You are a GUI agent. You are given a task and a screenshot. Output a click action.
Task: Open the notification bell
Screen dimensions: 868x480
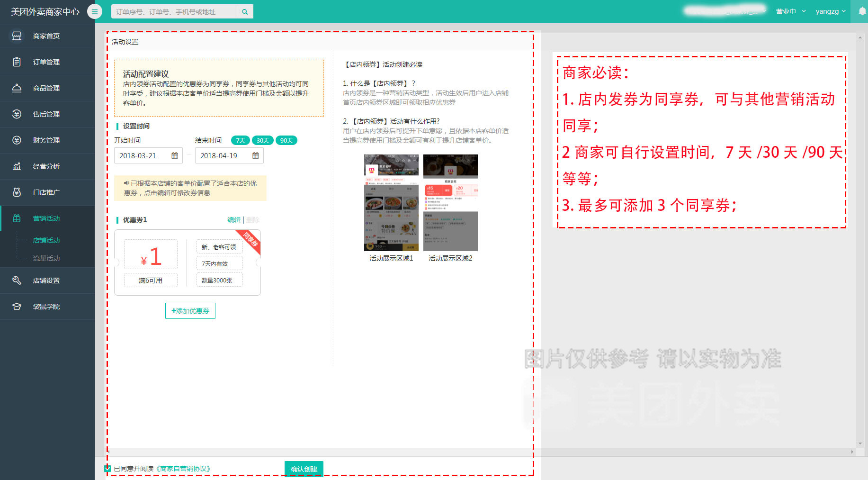[x=862, y=11]
